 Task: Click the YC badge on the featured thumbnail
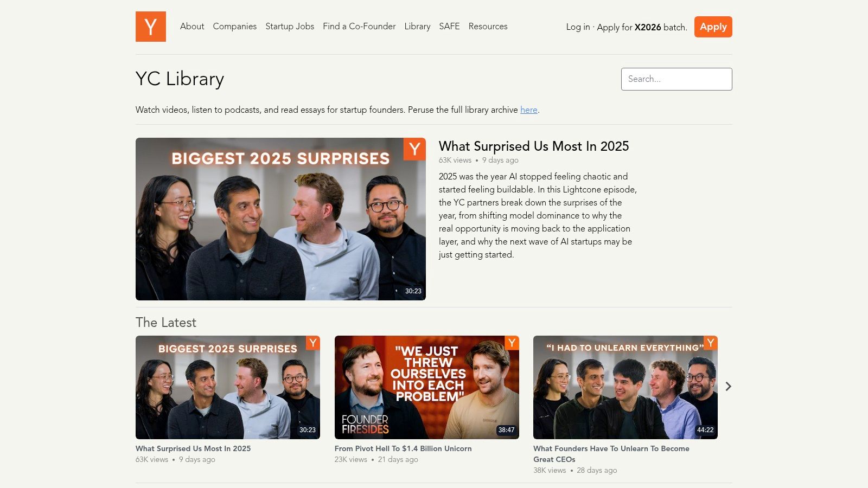click(x=414, y=149)
